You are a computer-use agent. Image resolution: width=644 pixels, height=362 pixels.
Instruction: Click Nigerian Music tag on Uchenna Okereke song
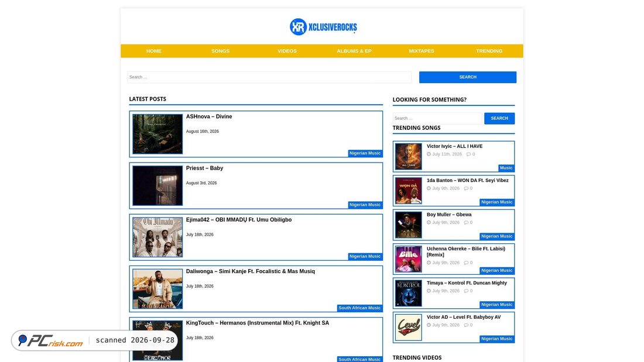496,270
